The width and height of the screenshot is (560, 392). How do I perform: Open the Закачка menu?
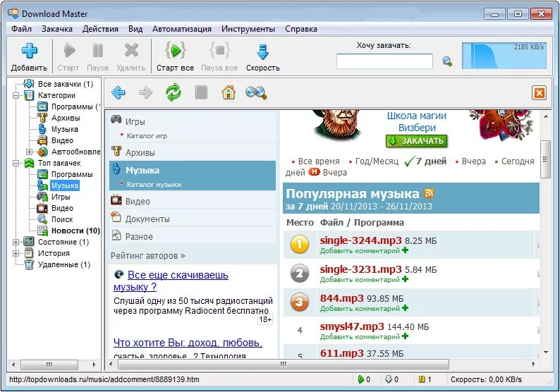(57, 29)
